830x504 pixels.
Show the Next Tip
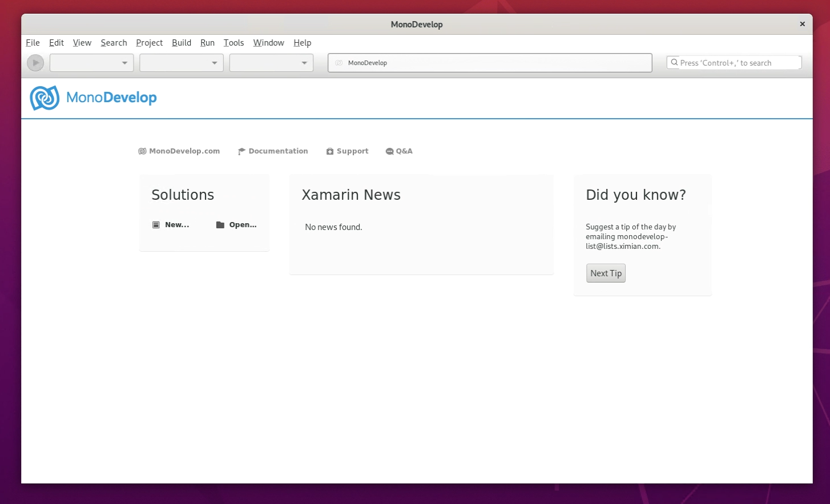click(x=606, y=273)
